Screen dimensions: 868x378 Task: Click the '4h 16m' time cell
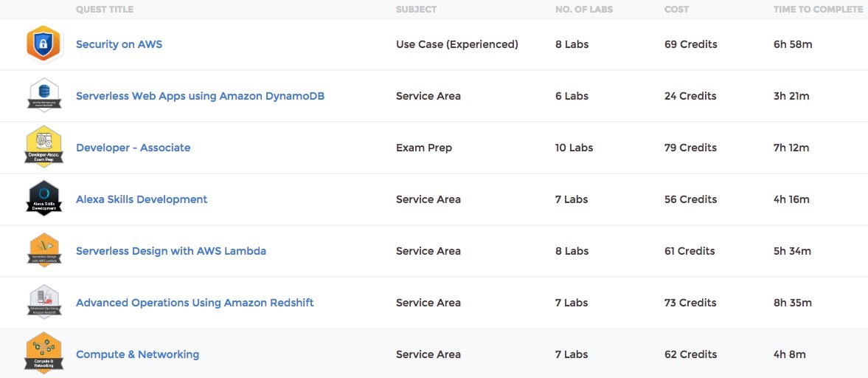(791, 199)
